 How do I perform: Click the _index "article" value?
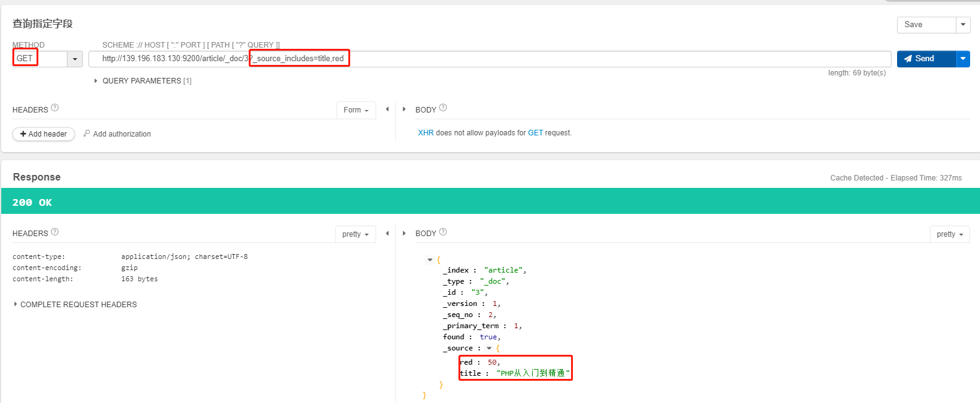tap(504, 270)
